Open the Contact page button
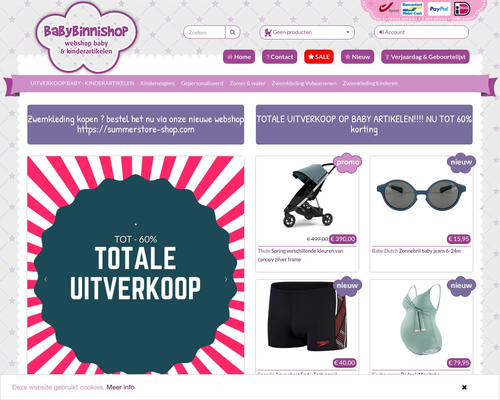 tap(280, 57)
